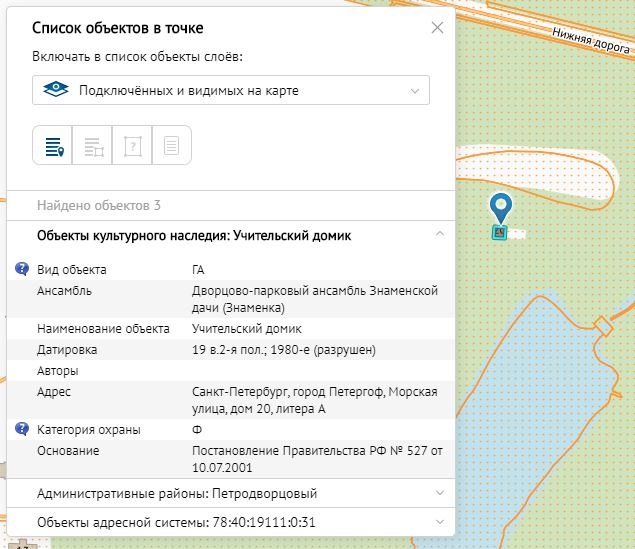Expand Объекты адресной системы section
This screenshot has height=549, width=635.
pyautogui.click(x=438, y=522)
